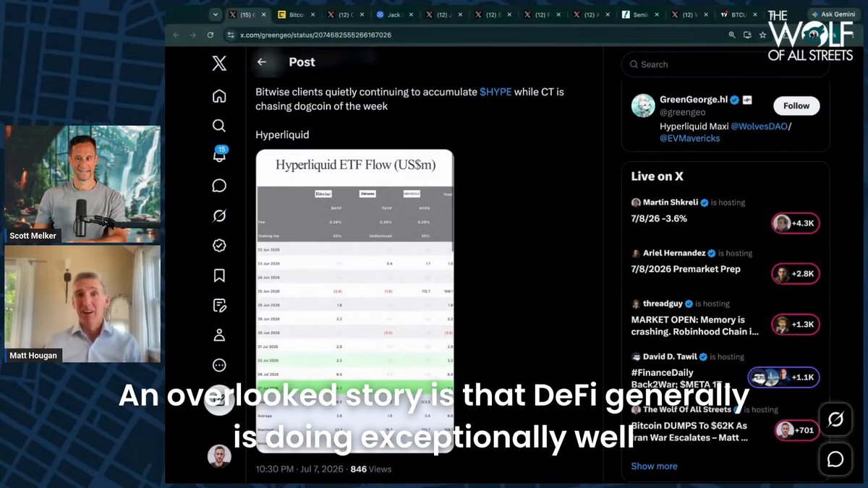Open Chat from the left sidebar
This screenshot has height=488, width=868.
click(219, 186)
